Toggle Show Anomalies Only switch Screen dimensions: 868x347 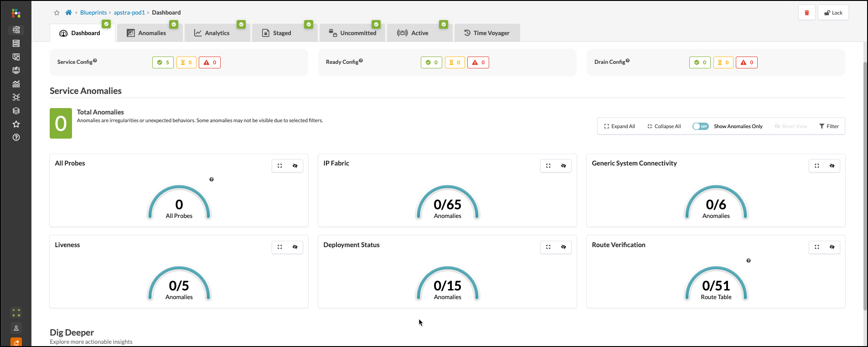700,126
